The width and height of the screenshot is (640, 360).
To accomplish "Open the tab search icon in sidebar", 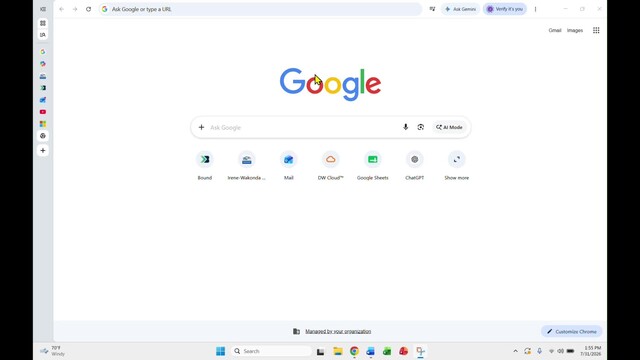I will pos(43,35).
